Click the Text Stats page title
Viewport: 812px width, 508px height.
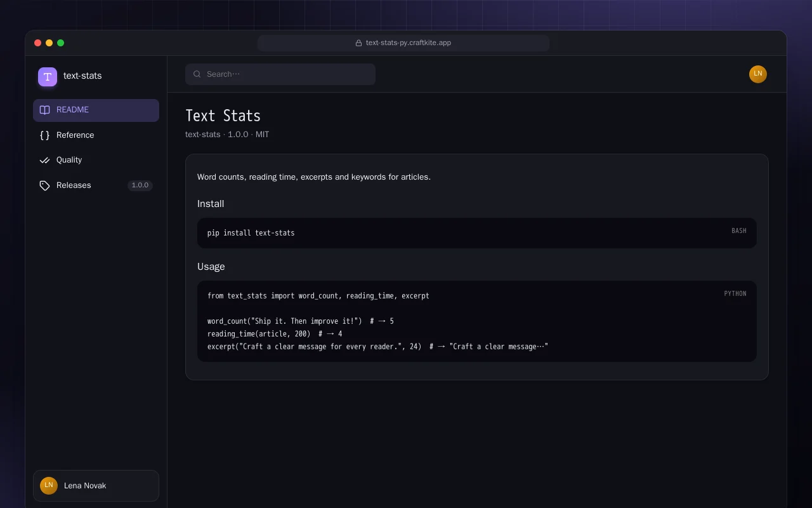point(223,116)
